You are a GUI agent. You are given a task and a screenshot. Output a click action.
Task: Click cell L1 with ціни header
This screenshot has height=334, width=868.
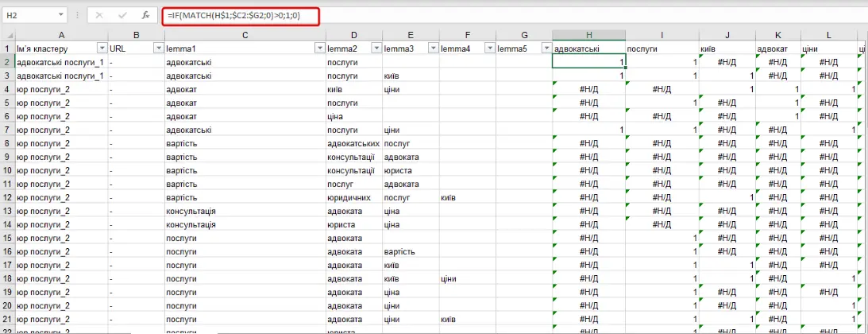coord(828,49)
